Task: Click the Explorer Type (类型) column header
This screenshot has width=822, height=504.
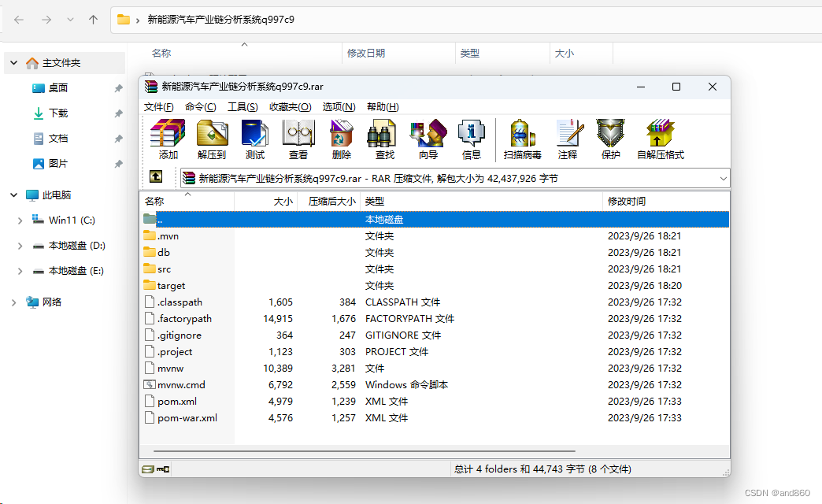Action: point(502,54)
